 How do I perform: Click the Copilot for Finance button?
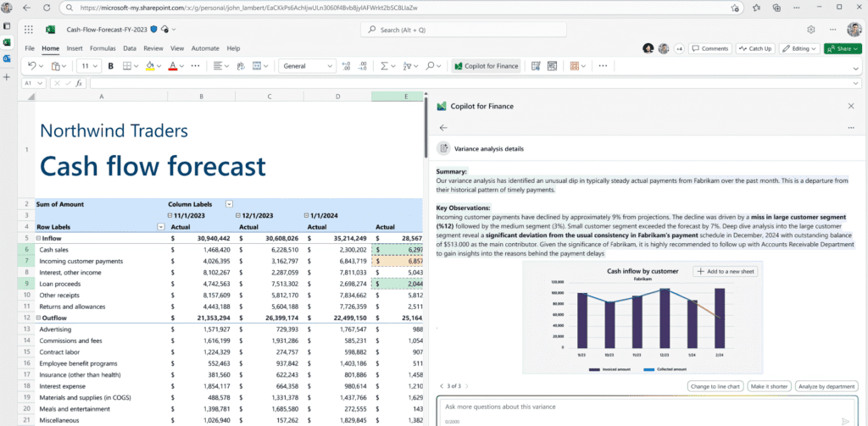(486, 66)
